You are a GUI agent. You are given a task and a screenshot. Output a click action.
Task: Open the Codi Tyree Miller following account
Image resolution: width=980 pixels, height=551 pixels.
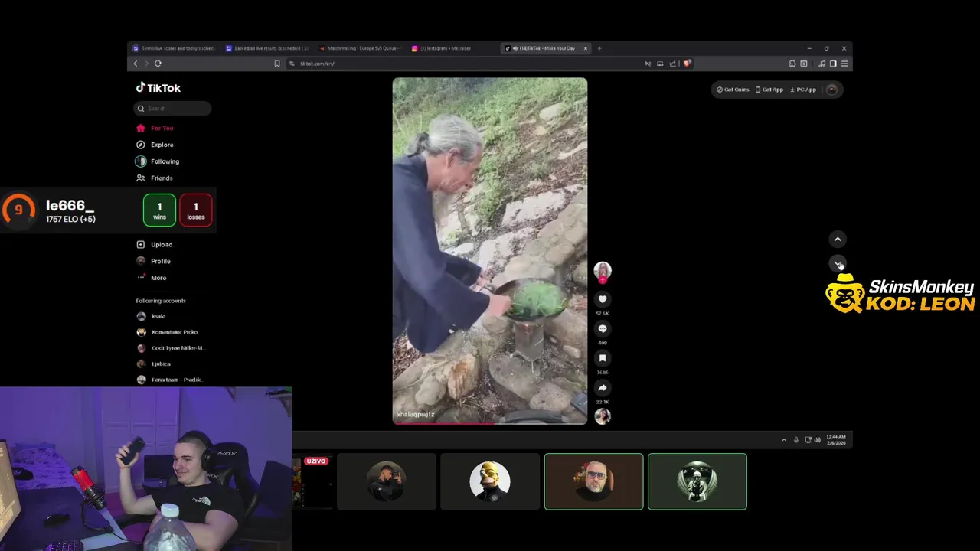coord(171,348)
